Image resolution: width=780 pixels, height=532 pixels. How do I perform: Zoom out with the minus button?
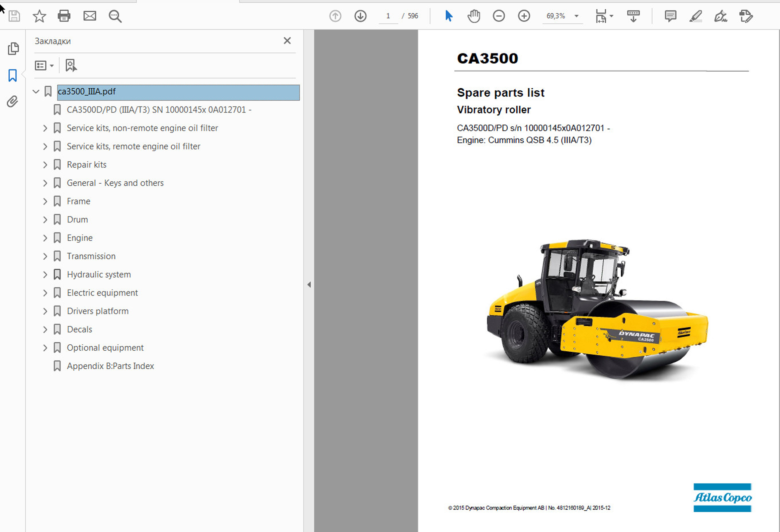tap(499, 16)
